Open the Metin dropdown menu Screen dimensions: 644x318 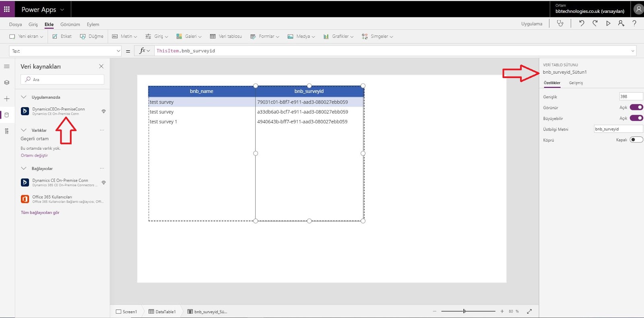coord(124,36)
